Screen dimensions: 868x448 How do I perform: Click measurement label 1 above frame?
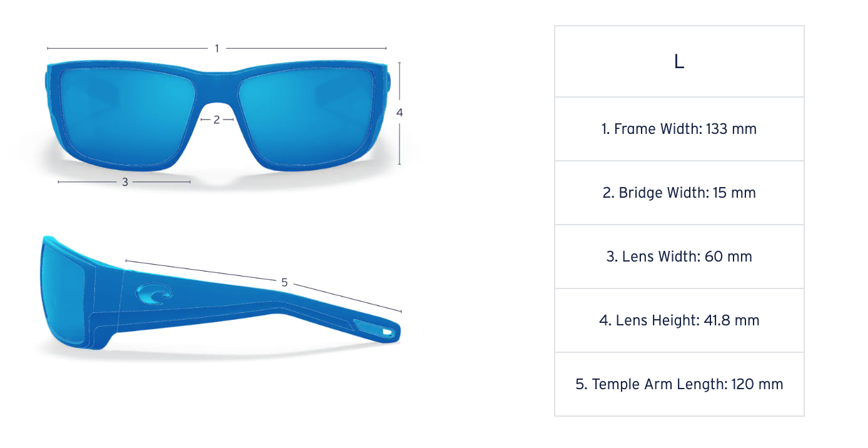coord(217,48)
